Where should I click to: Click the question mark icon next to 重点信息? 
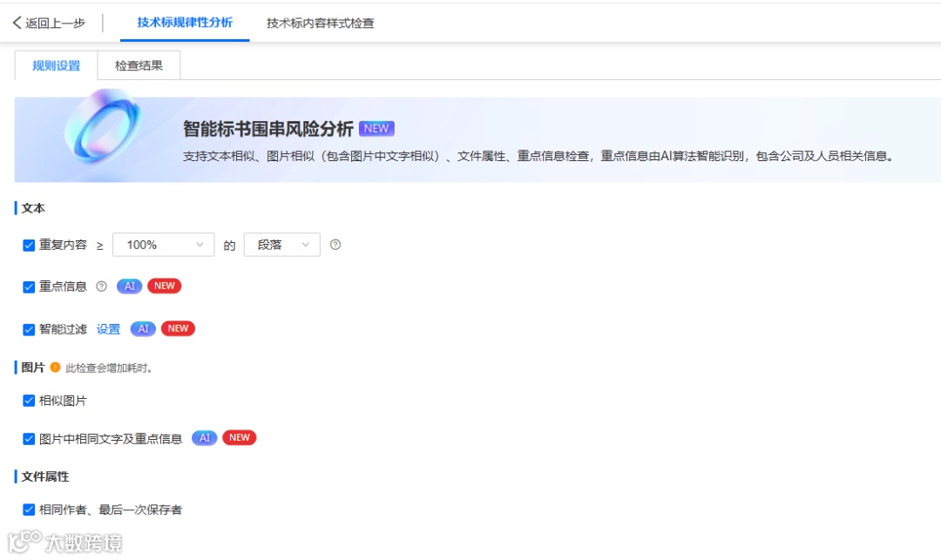click(101, 286)
